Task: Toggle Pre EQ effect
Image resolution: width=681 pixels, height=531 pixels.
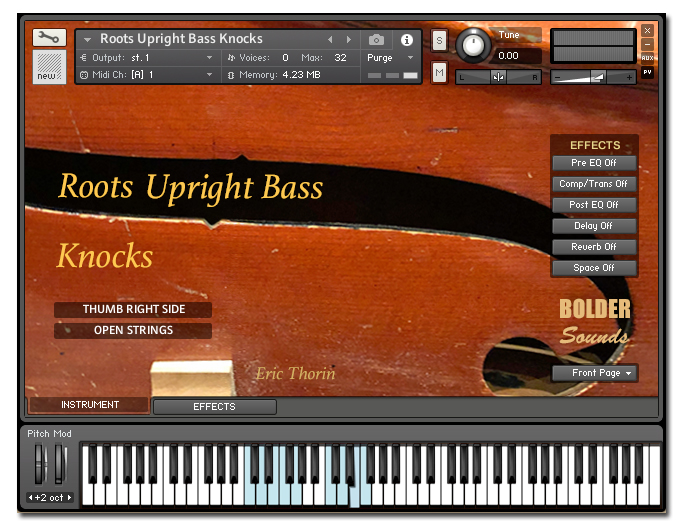Action: click(x=594, y=163)
